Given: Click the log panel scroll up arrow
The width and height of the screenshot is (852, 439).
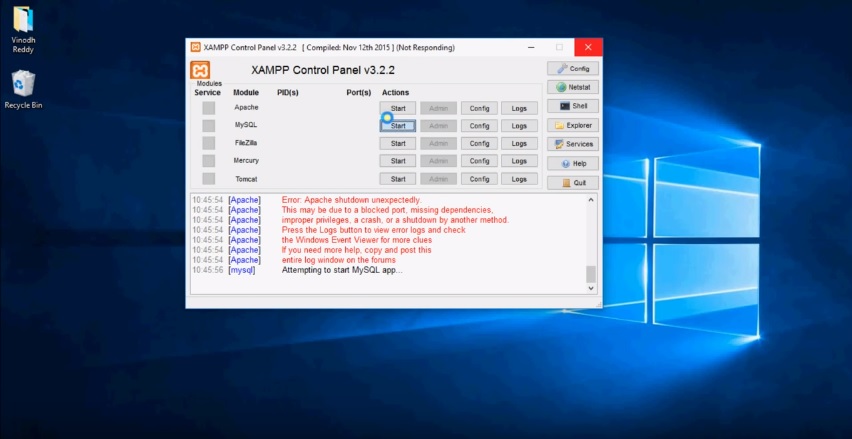Looking at the screenshot, I should click(591, 200).
